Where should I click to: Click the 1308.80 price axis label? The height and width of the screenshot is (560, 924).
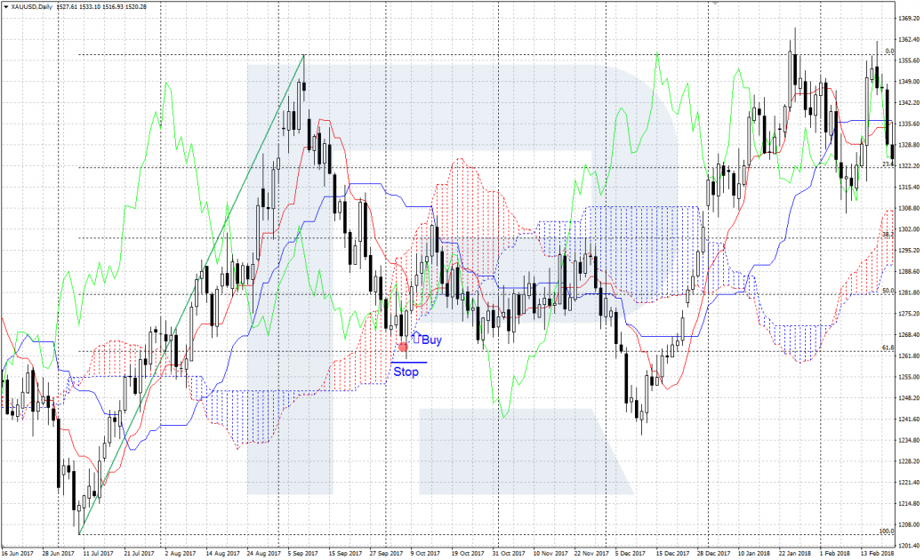[x=910, y=209]
